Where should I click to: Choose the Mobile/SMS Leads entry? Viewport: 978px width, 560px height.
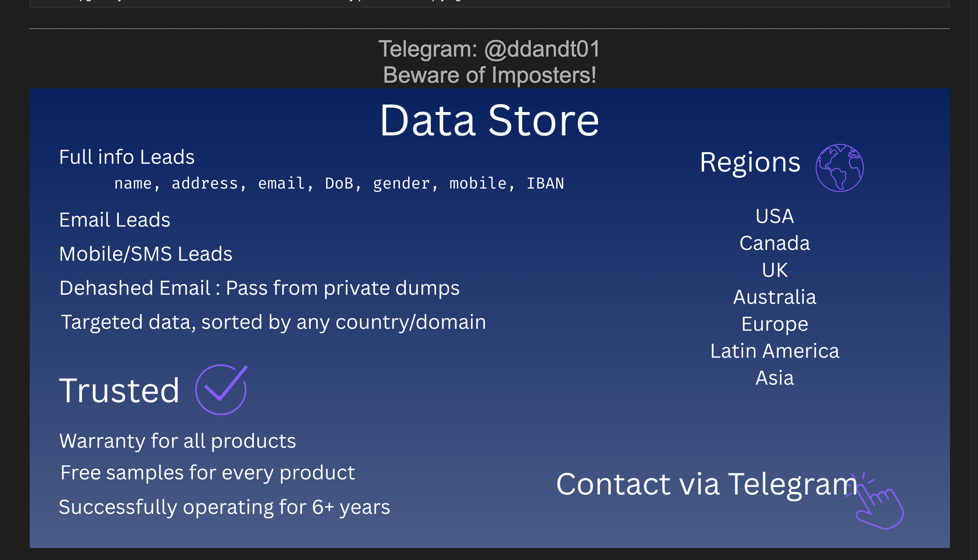146,254
